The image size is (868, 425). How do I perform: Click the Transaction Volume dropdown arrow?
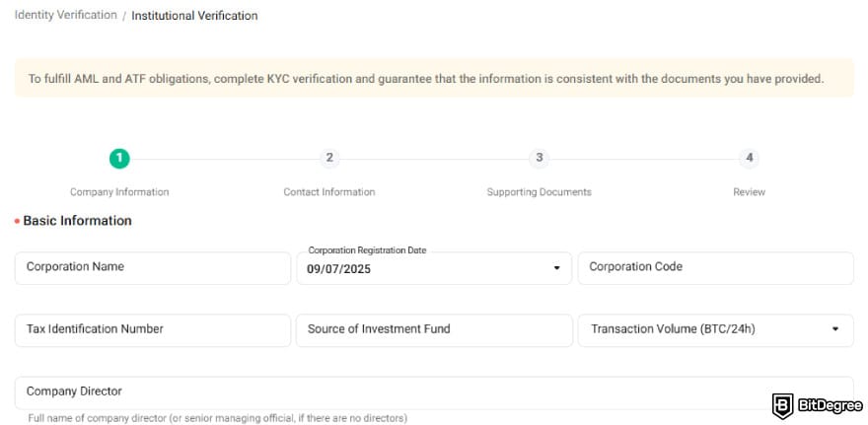tap(835, 329)
